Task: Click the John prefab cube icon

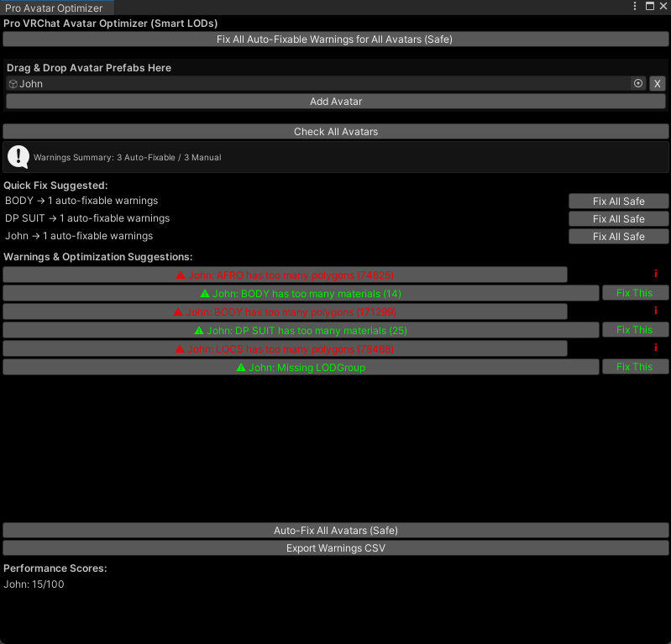Action: [x=13, y=84]
